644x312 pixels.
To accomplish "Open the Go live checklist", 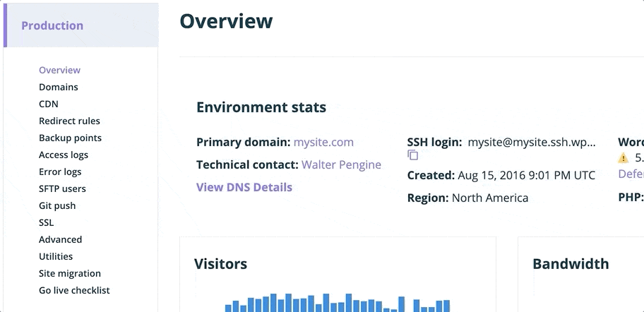I will 74,290.
